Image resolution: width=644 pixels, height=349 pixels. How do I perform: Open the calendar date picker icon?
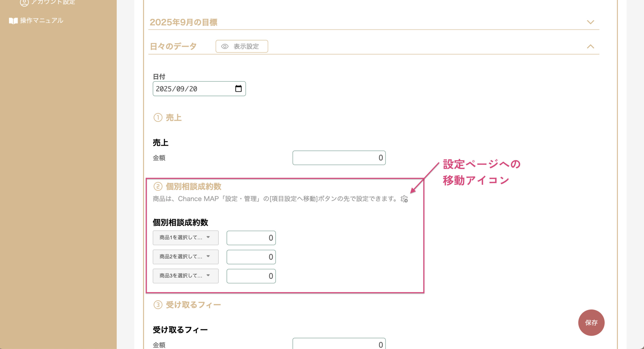(x=238, y=88)
